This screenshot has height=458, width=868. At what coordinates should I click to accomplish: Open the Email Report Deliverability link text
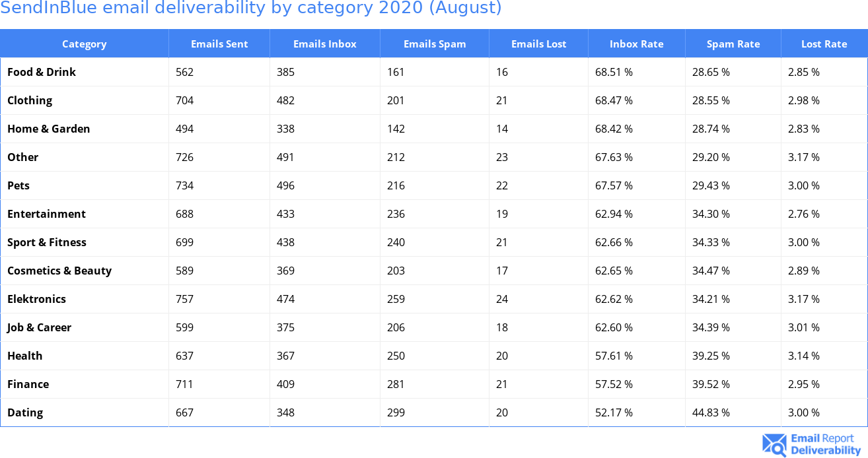tap(826, 445)
